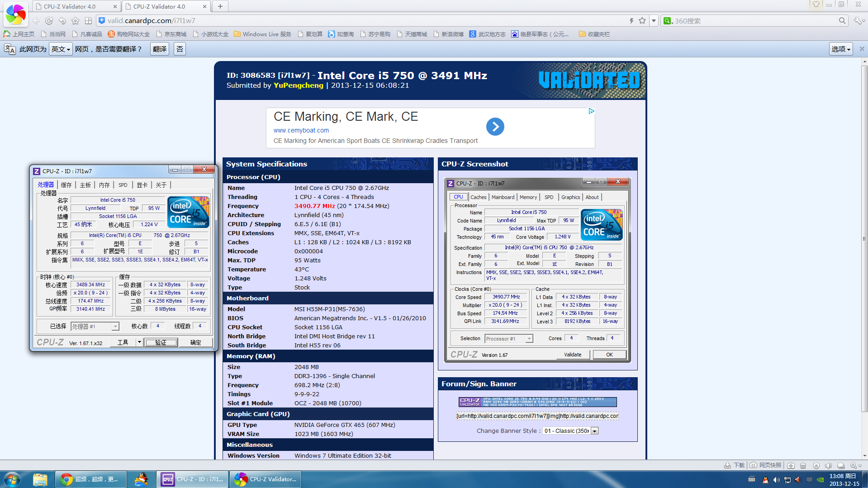Open the 选项 options dropdown on translation bar
Screen dimensions: 868x488
point(841,49)
